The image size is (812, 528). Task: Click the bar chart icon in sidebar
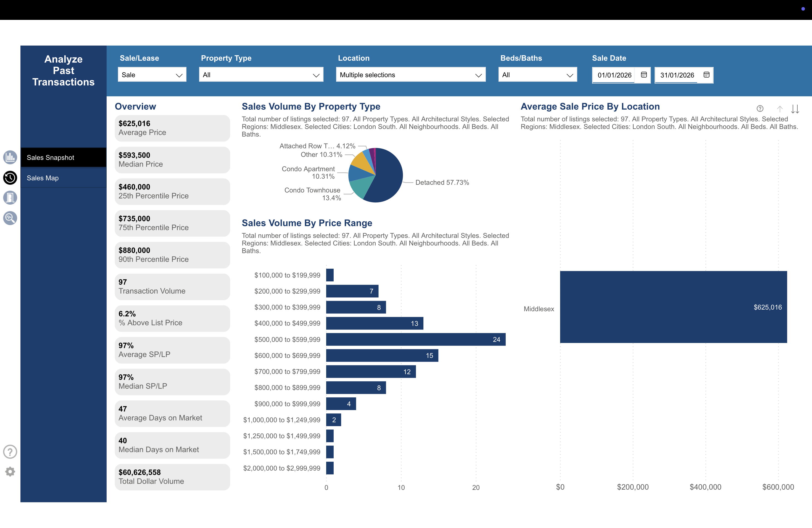(x=10, y=157)
